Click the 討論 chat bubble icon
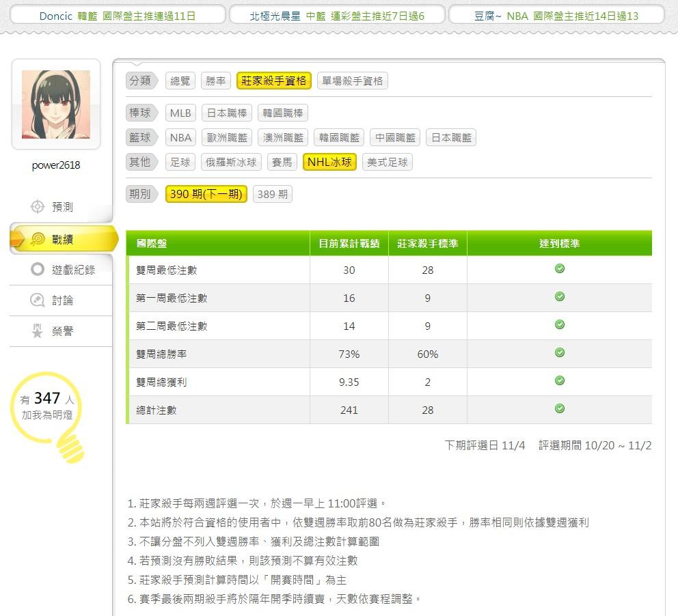Image resolution: width=678 pixels, height=616 pixels. [x=38, y=300]
